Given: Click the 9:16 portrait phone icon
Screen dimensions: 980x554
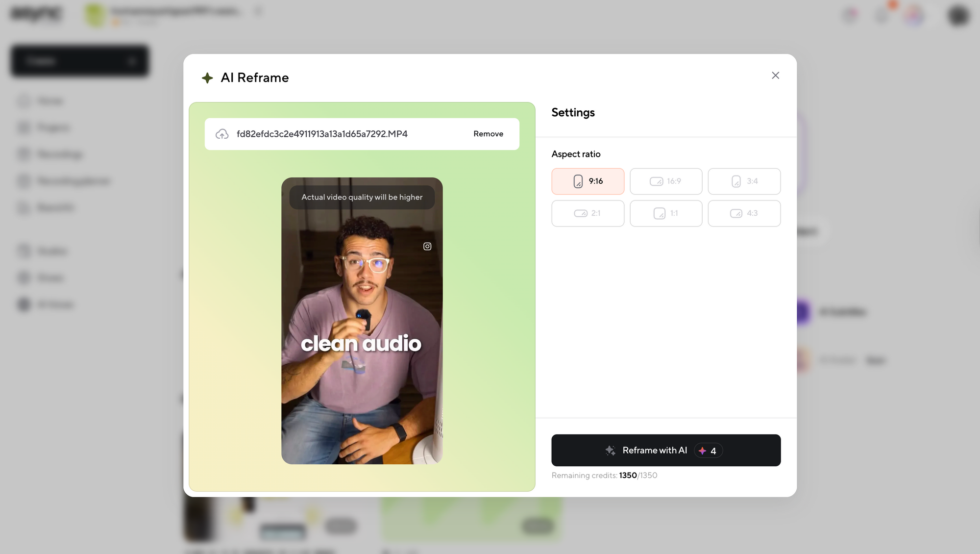Looking at the screenshot, I should (578, 181).
